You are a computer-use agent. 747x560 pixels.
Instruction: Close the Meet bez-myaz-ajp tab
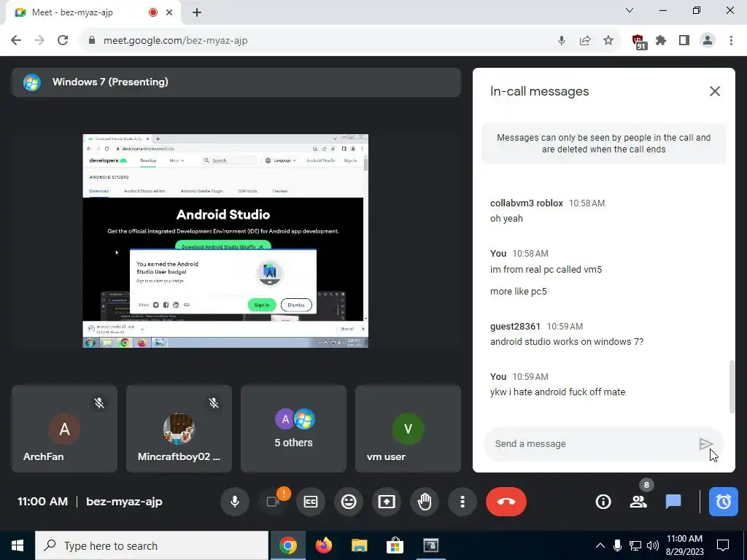169,12
